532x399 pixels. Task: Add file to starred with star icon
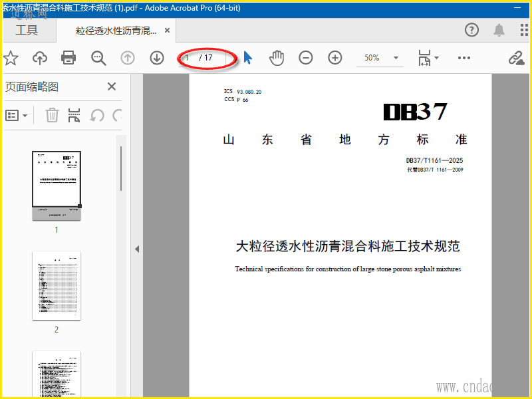pos(11,58)
